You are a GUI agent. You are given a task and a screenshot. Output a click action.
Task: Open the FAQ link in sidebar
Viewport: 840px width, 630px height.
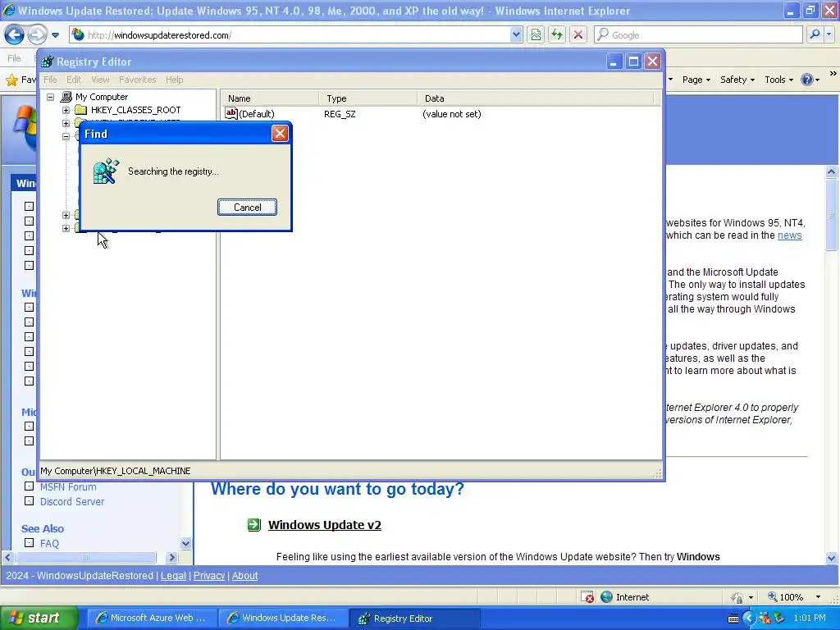point(49,543)
